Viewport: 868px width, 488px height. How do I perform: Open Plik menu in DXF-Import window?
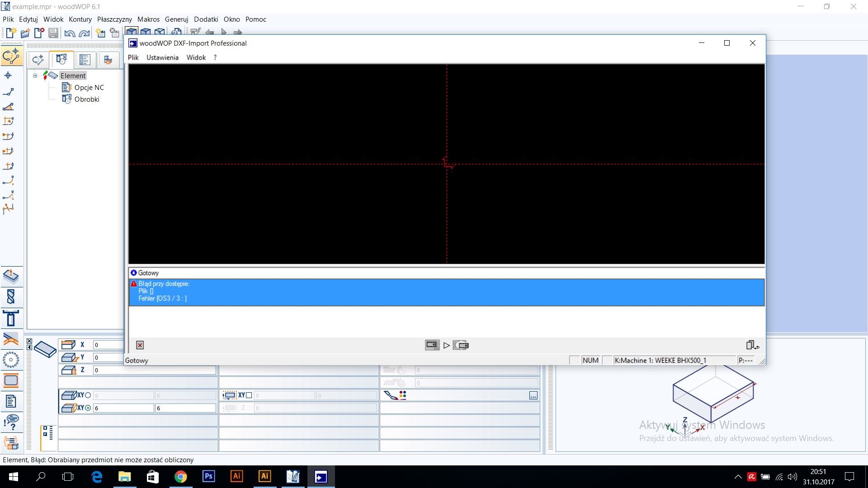point(133,57)
